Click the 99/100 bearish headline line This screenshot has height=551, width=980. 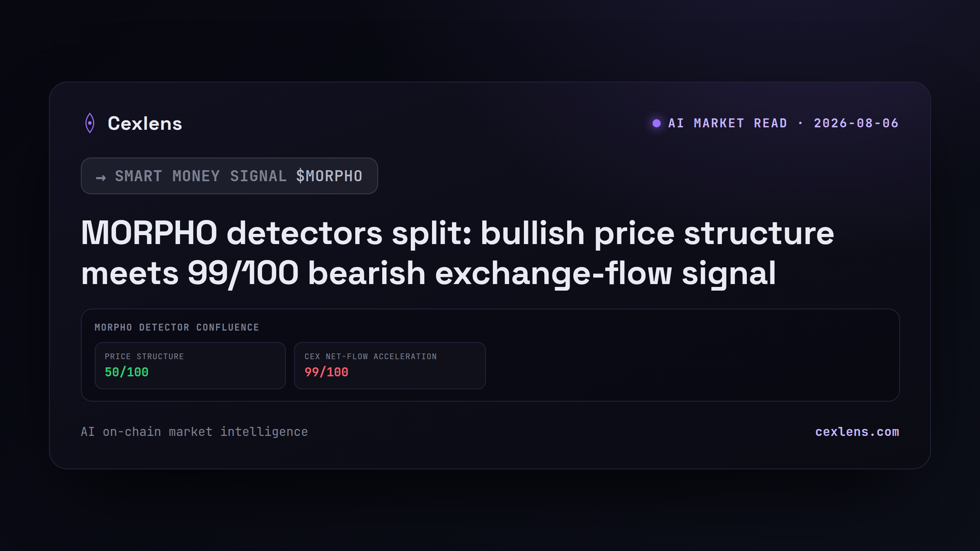pyautogui.click(x=429, y=273)
